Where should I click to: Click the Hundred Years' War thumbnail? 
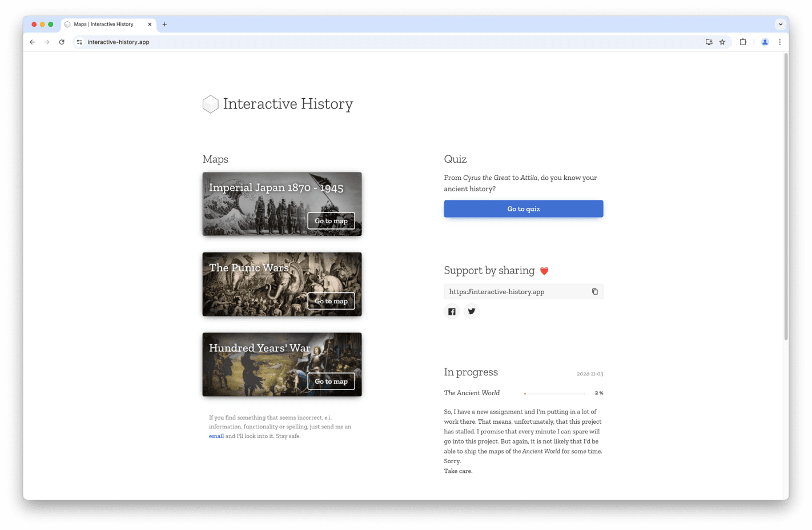(x=282, y=364)
